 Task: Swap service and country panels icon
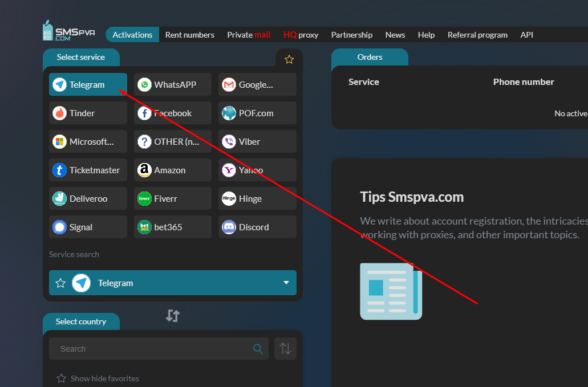coord(173,316)
